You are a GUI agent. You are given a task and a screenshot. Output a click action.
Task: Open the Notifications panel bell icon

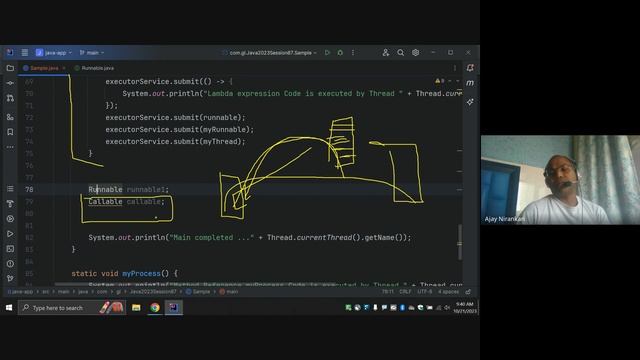(470, 68)
